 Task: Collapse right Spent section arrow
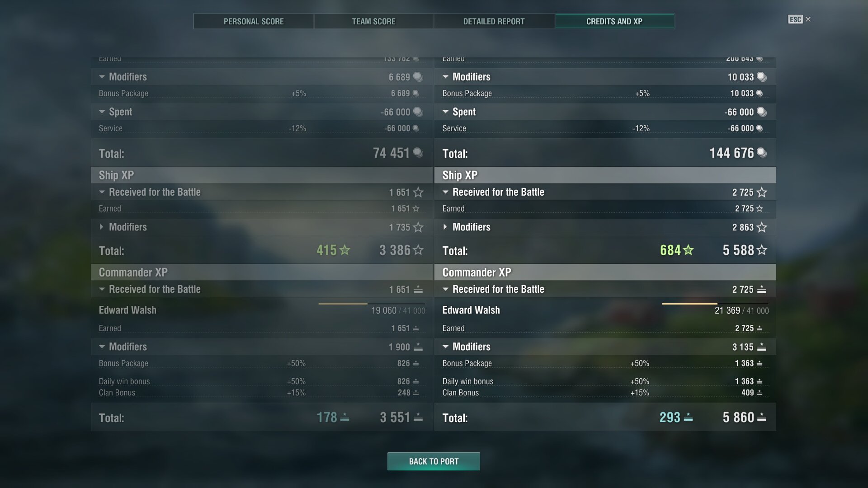445,112
